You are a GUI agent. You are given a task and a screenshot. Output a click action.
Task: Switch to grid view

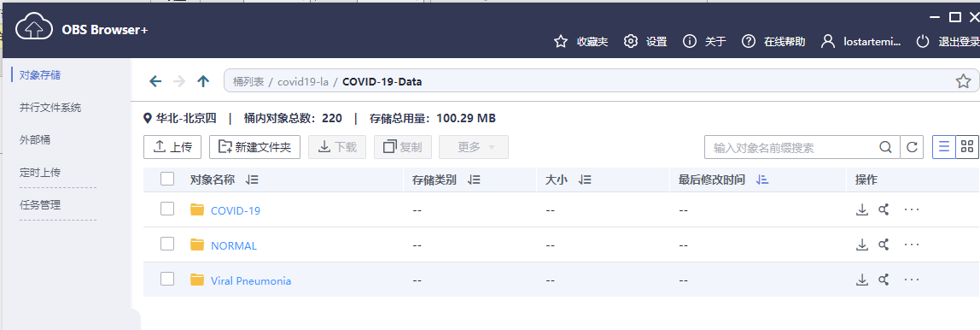[967, 147]
